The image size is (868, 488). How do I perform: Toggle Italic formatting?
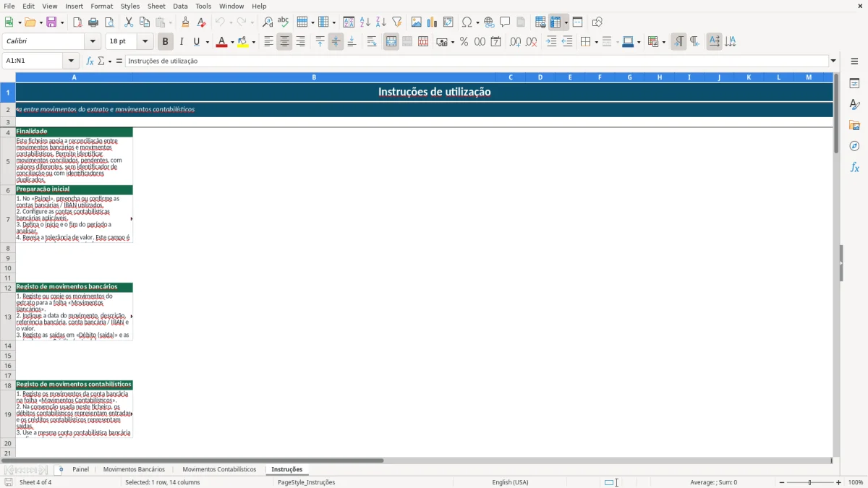pos(182,42)
